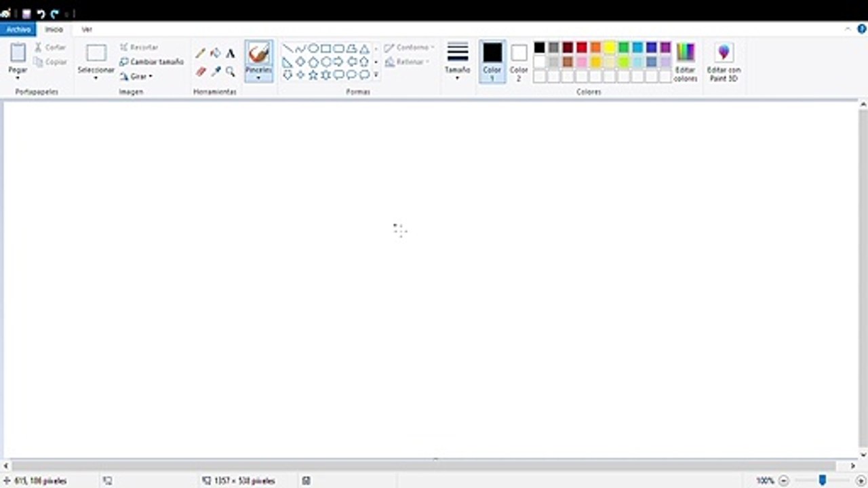The image size is (868, 488).
Task: Open the Seleccionar dropdown arrow
Action: 96,78
